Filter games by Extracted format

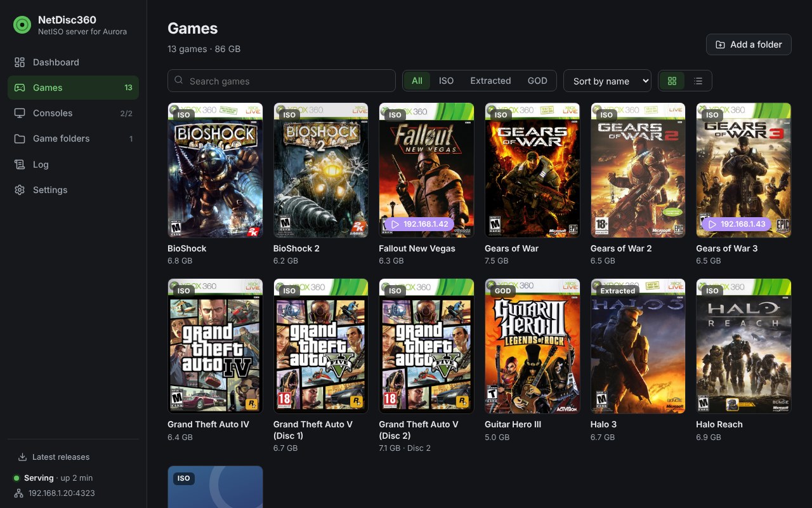[490, 81]
